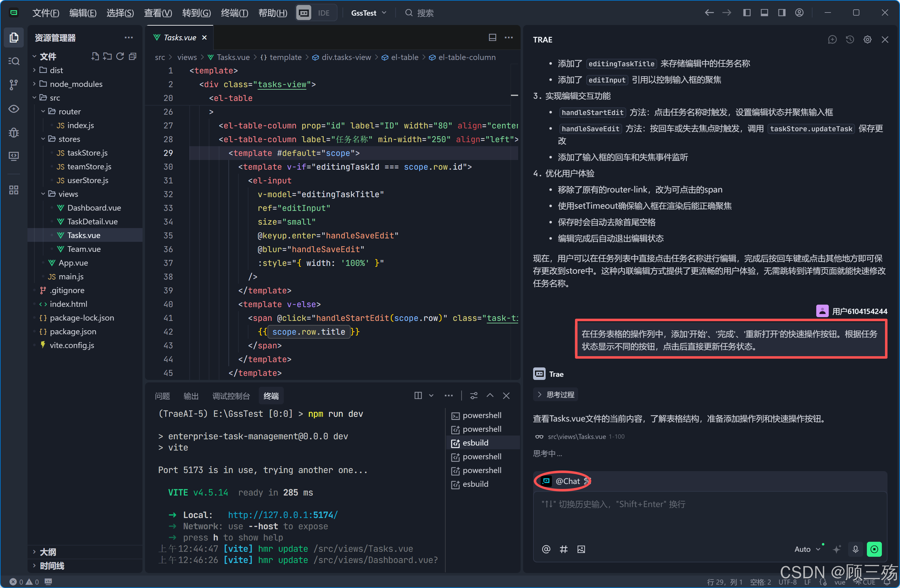
Task: Toggle the bottom panel layout icon
Action: coord(764,13)
